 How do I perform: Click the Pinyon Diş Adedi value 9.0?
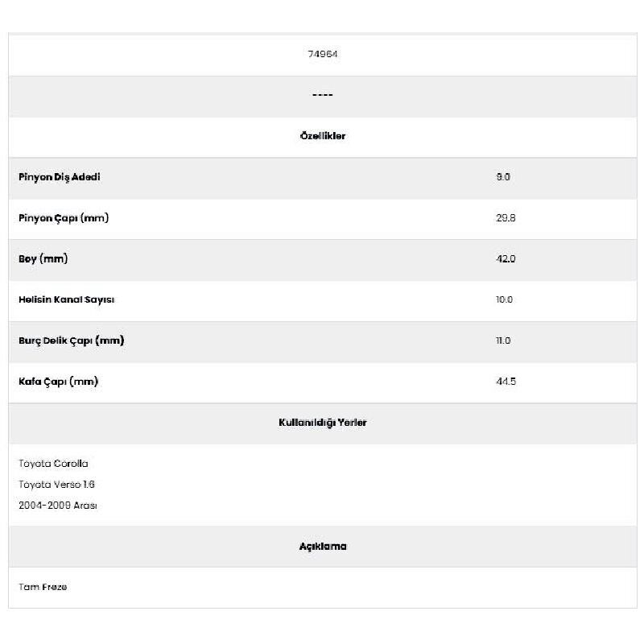coord(503,177)
